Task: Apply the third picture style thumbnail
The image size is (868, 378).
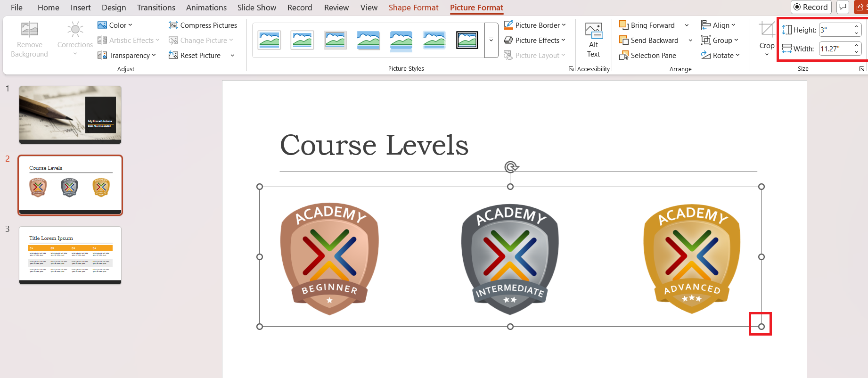Action: coord(336,40)
